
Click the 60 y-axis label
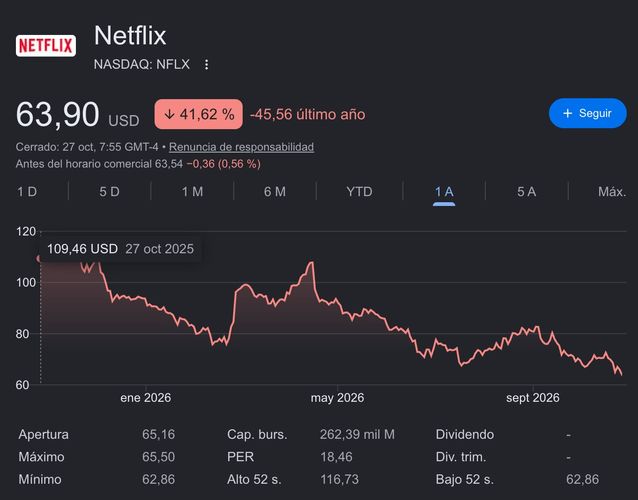22,385
